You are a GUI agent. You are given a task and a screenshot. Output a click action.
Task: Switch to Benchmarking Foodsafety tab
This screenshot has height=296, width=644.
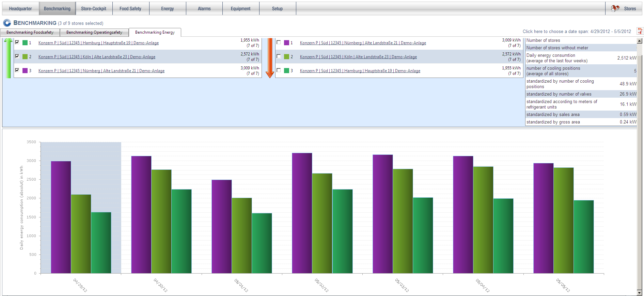click(x=30, y=32)
